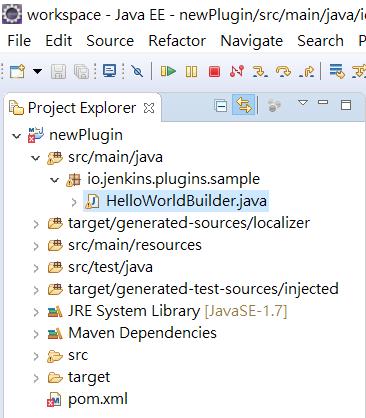Select src/main/resources folder
The width and height of the screenshot is (366, 418).
(x=135, y=245)
